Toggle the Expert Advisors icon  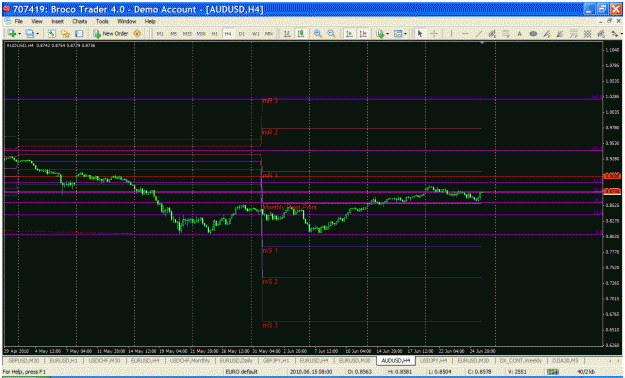point(137,34)
